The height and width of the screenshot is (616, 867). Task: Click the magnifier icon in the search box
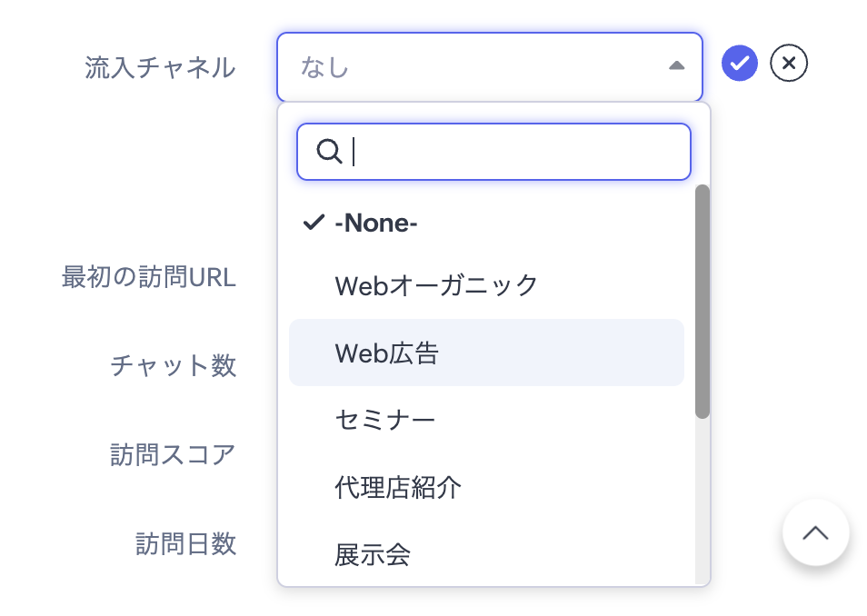328,152
